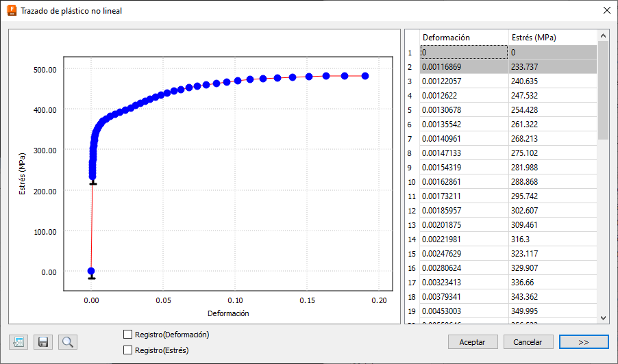Select cell 316.3
The width and height of the screenshot is (618, 364).
(x=553, y=239)
